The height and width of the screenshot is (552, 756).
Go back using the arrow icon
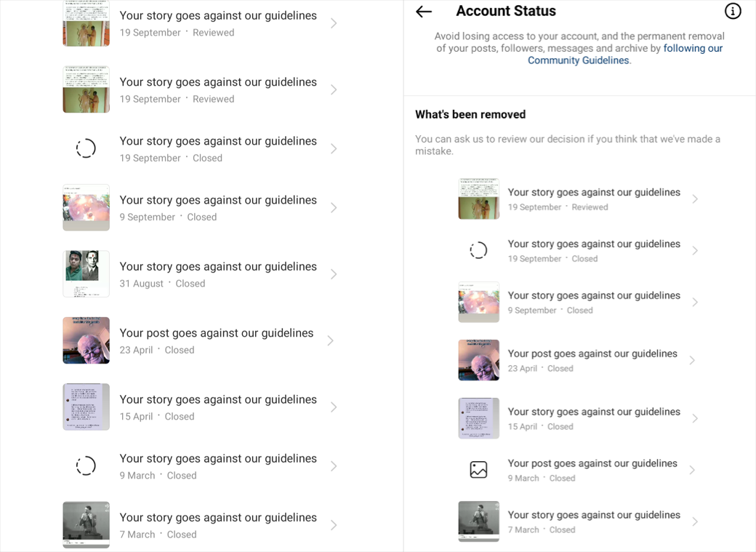point(424,12)
